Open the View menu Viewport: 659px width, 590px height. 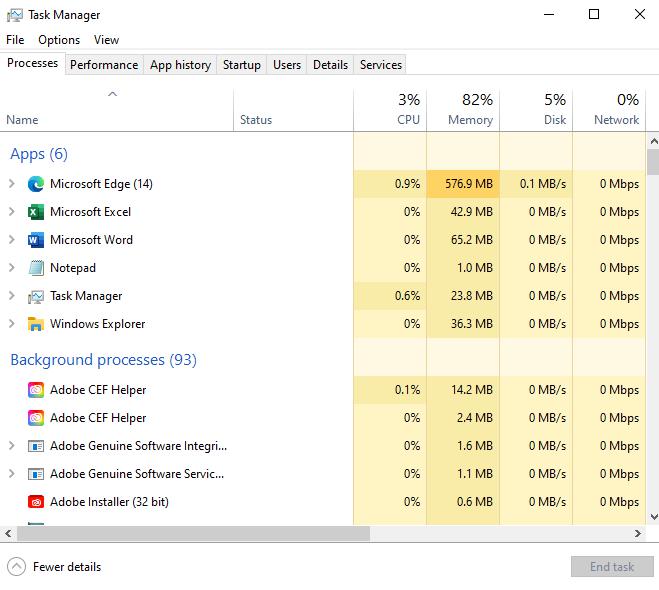(x=106, y=40)
